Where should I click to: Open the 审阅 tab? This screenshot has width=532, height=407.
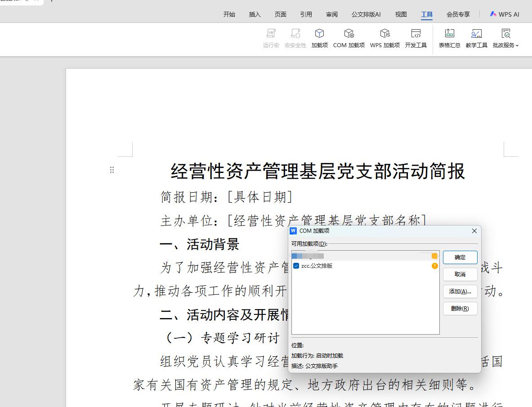click(x=332, y=14)
